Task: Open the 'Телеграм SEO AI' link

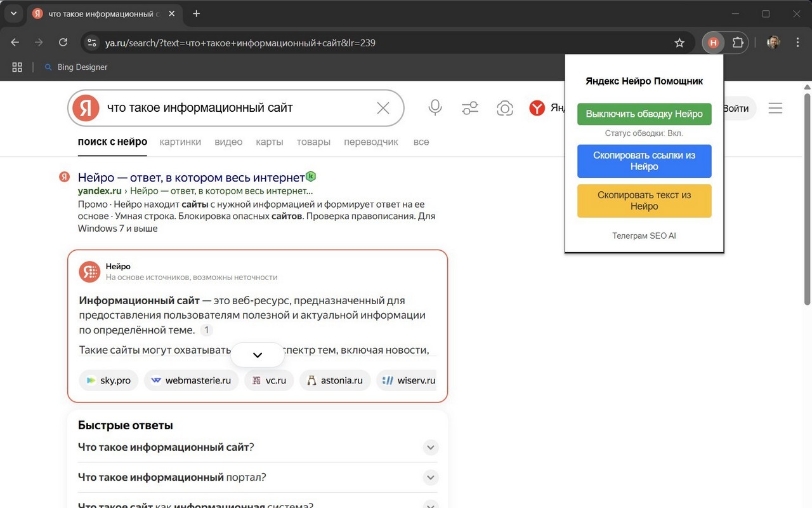Action: coord(644,236)
